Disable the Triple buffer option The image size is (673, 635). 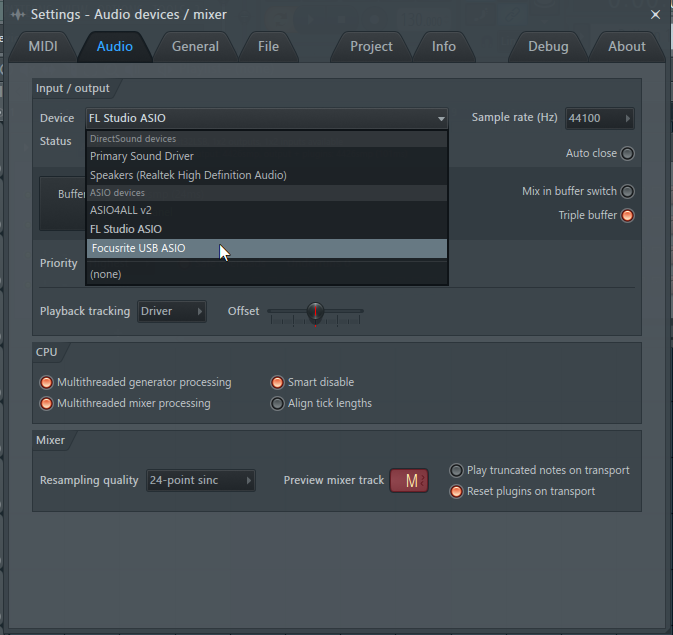pos(627,216)
